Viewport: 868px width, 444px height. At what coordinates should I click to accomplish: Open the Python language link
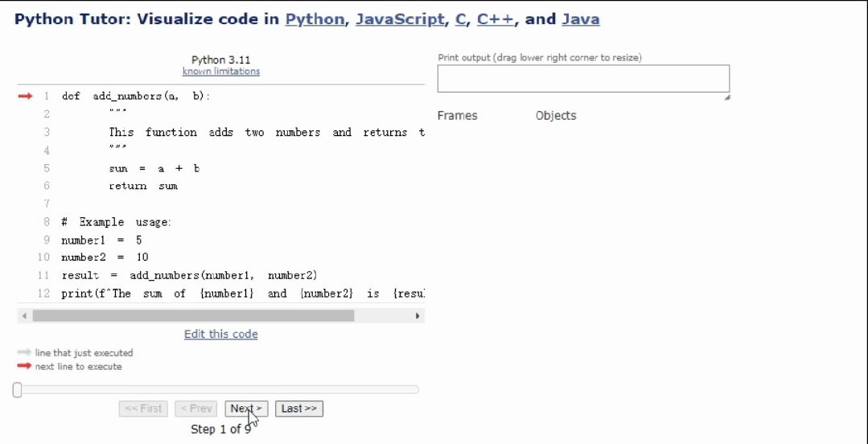click(315, 19)
